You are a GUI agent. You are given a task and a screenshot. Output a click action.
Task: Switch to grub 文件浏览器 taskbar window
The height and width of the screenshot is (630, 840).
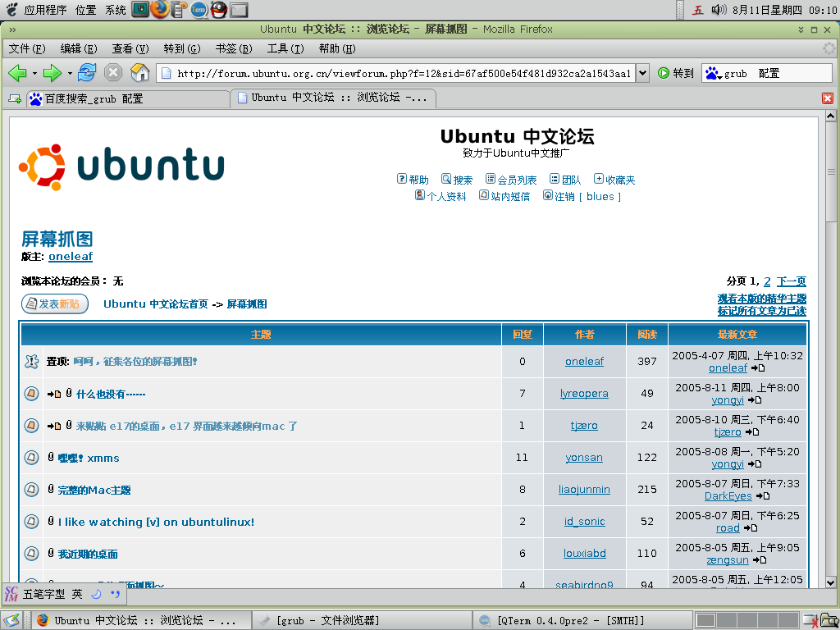[x=362, y=620]
